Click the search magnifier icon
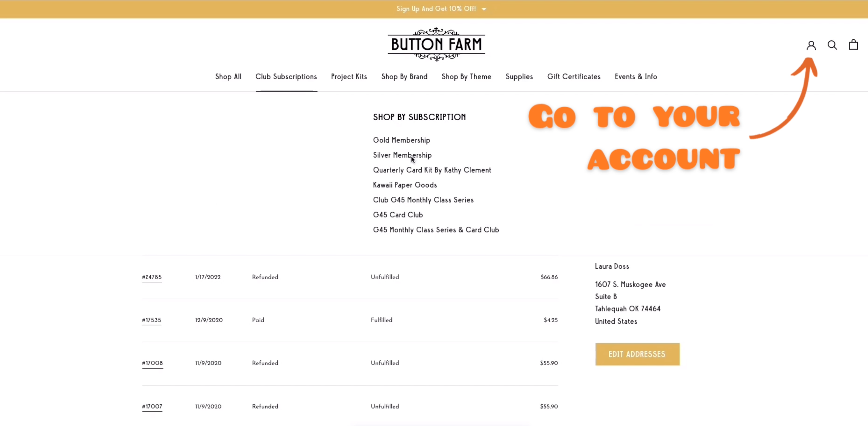Screen dimensions: 868x426 (832, 45)
